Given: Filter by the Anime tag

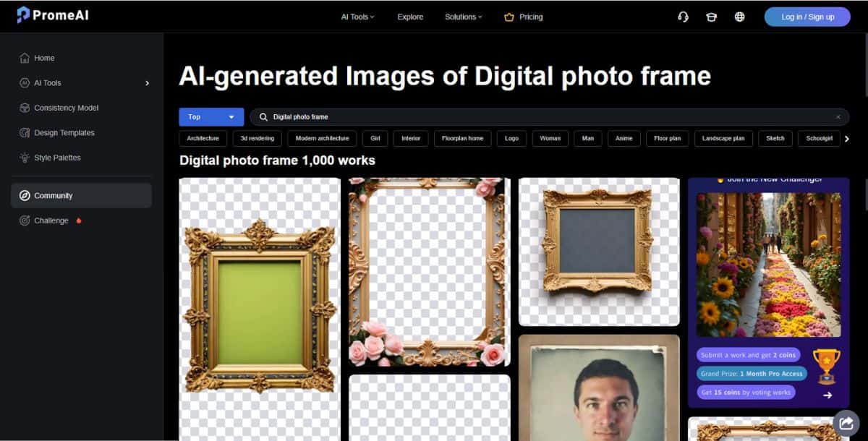Looking at the screenshot, I should click(624, 139).
